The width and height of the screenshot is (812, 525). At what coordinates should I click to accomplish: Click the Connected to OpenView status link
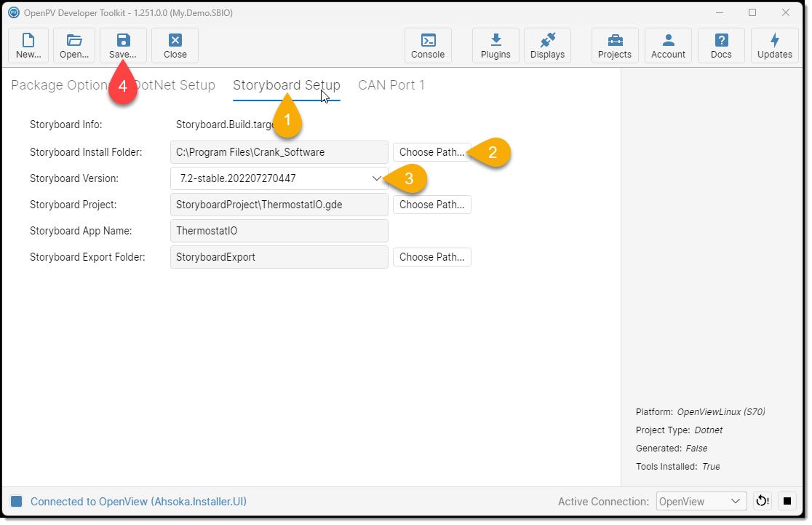click(x=138, y=502)
